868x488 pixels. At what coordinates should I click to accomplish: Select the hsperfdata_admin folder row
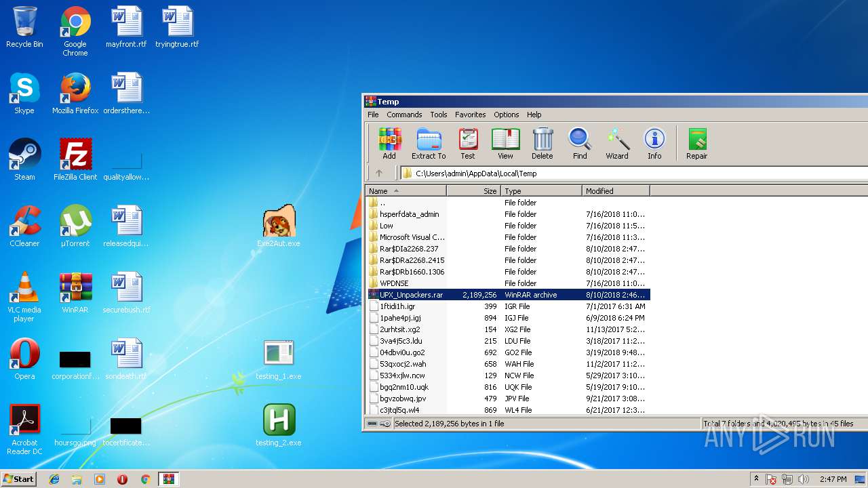pyautogui.click(x=509, y=214)
